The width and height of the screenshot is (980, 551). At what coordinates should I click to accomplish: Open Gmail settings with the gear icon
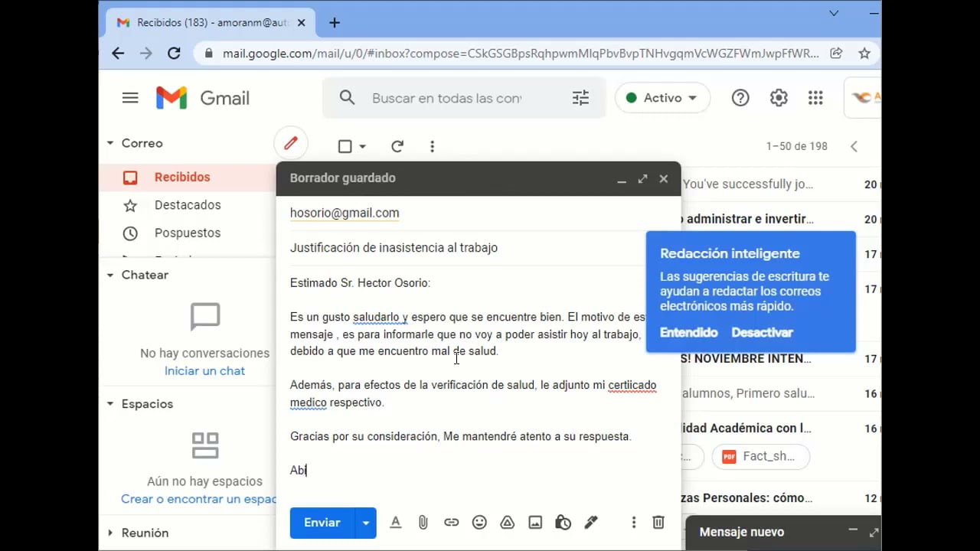click(779, 97)
